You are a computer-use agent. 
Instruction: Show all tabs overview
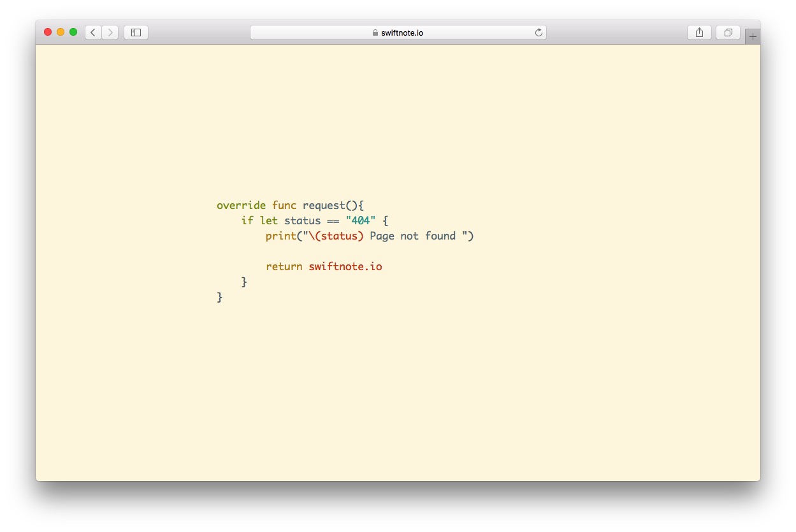728,32
